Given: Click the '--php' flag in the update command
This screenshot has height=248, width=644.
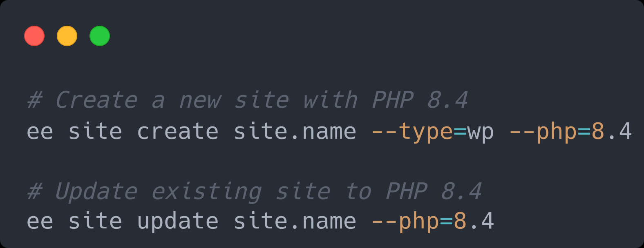Looking at the screenshot, I should coord(405,221).
